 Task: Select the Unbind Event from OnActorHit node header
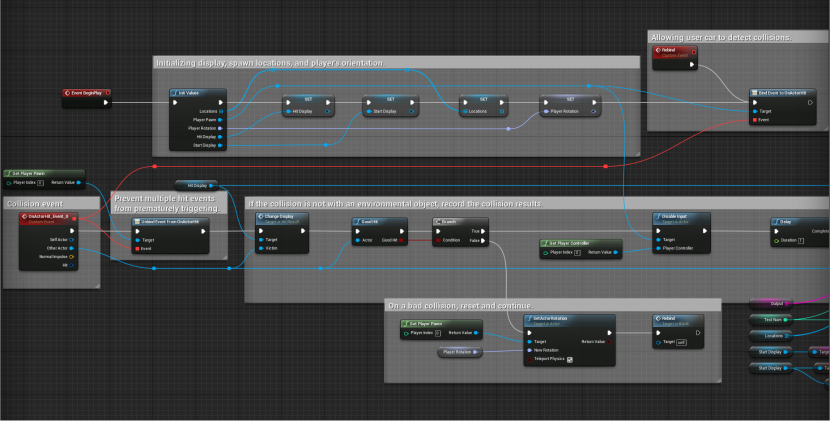[170, 222]
